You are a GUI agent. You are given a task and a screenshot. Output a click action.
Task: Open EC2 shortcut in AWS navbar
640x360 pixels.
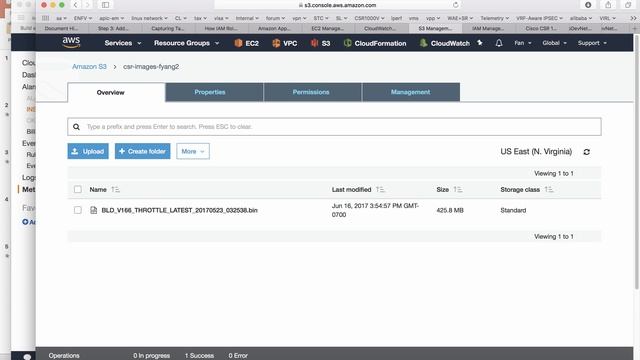click(247, 43)
